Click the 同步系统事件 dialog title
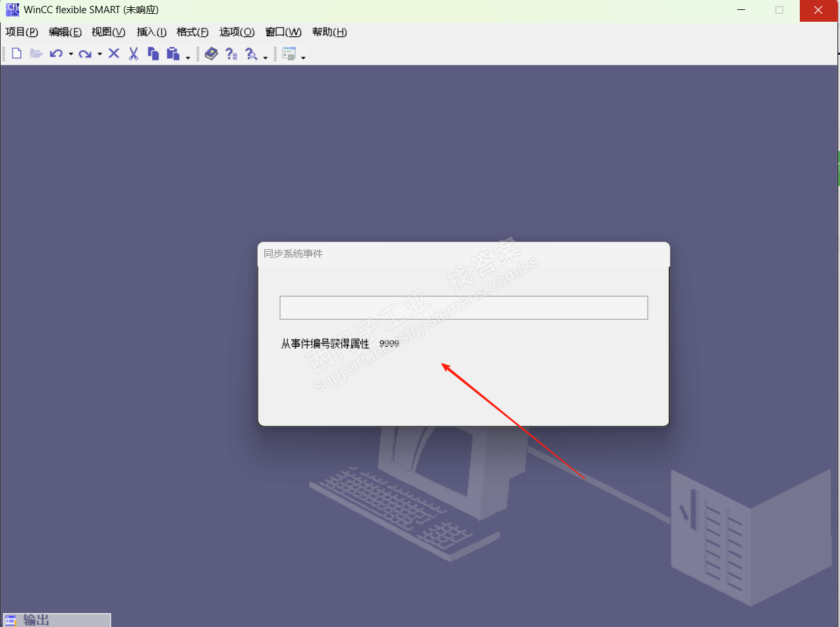 [293, 253]
